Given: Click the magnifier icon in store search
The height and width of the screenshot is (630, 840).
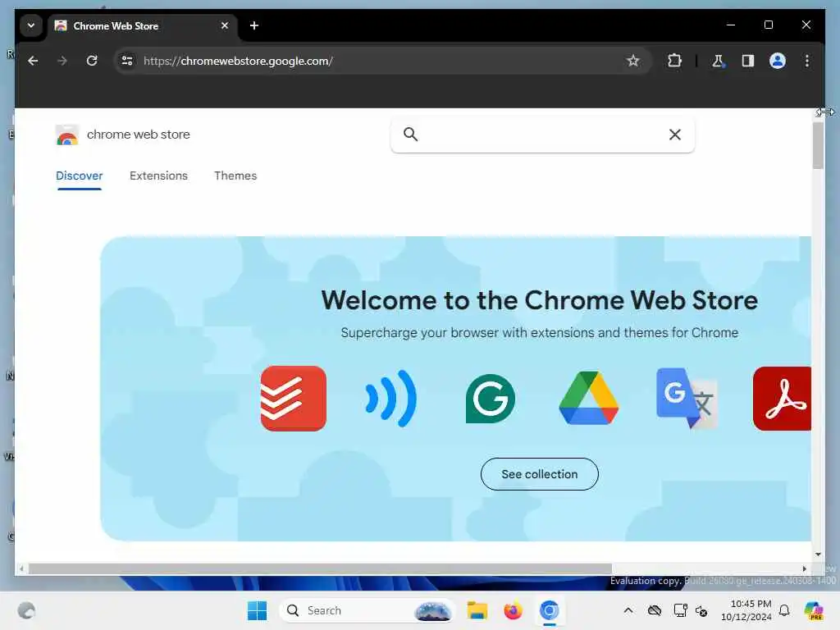Looking at the screenshot, I should (x=410, y=134).
